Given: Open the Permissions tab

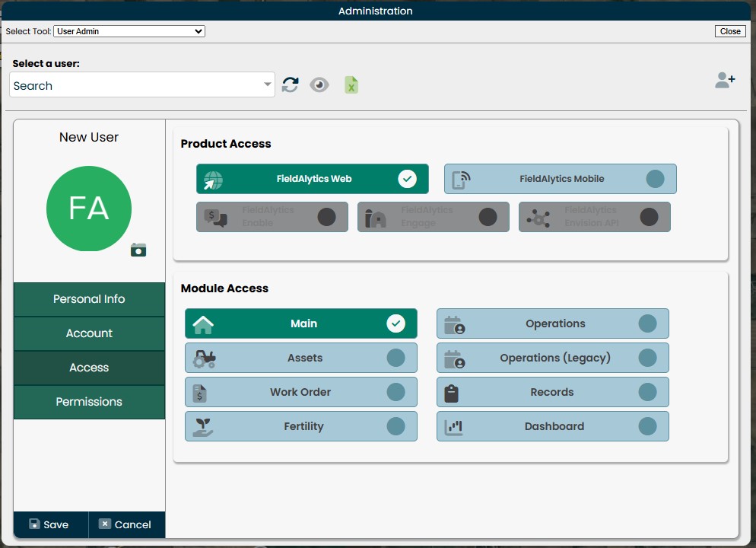Looking at the screenshot, I should coord(89,402).
